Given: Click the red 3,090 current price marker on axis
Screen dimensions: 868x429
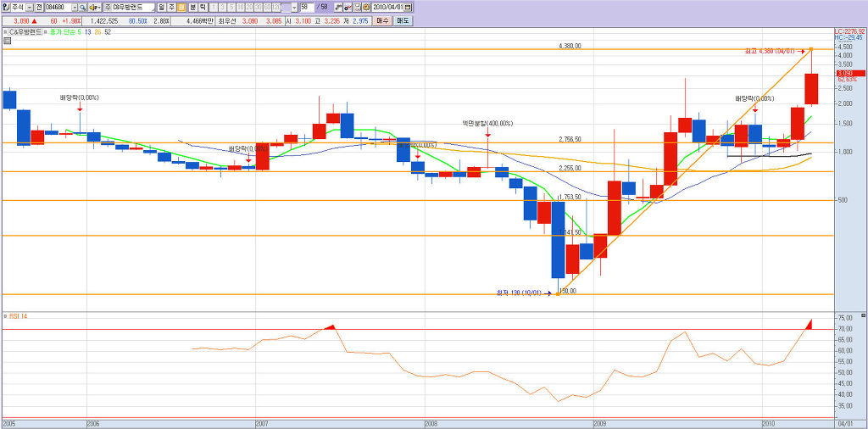Looking at the screenshot, I should click(846, 74).
